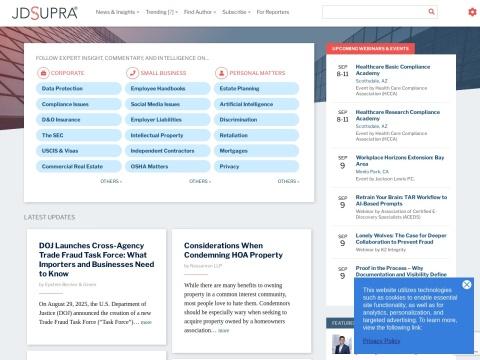Open the Healthcare Basic Compliance Academy event
The width and height of the screenshot is (480, 360).
tap(393, 70)
